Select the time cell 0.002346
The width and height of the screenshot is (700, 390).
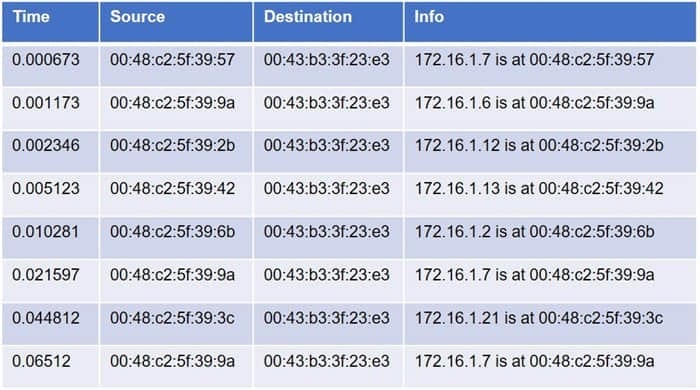50,151
